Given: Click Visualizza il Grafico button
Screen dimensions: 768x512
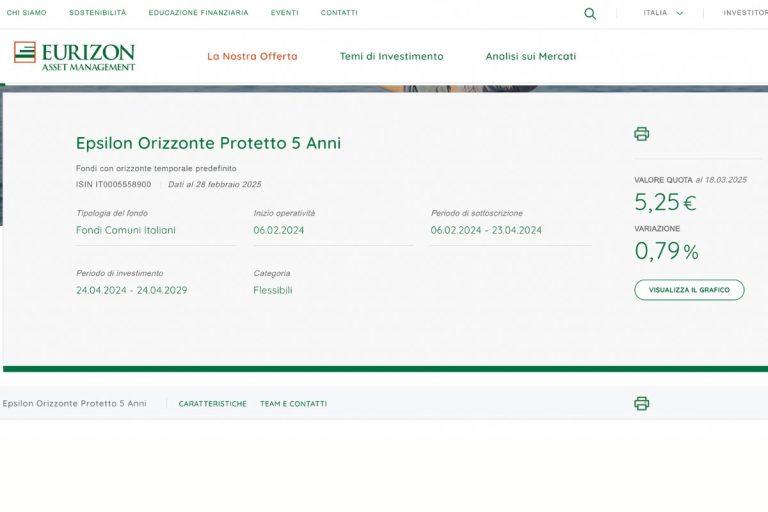Looking at the screenshot, I should click(689, 290).
